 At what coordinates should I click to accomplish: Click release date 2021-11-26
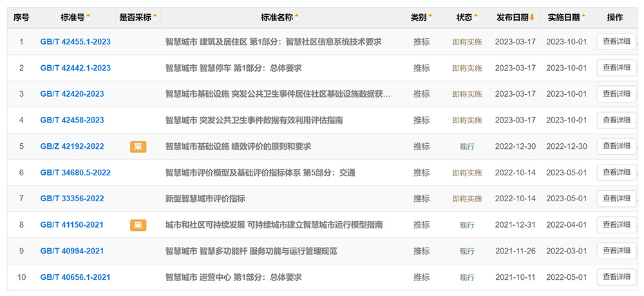515,252
